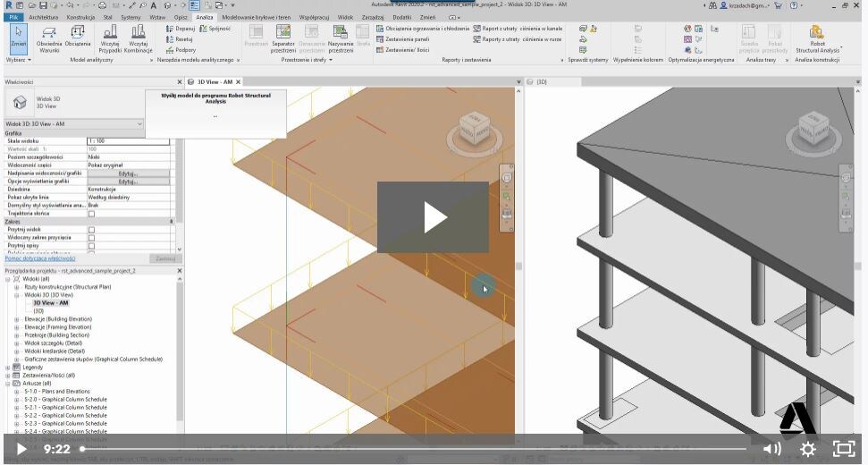
Task: Expand the Legendy tree node
Action: [x=8, y=368]
